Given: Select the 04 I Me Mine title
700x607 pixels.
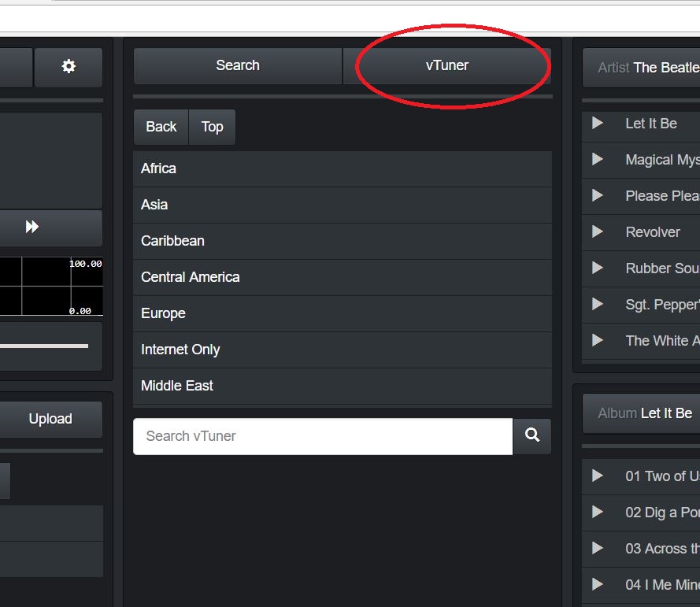Looking at the screenshot, I should (x=663, y=585).
